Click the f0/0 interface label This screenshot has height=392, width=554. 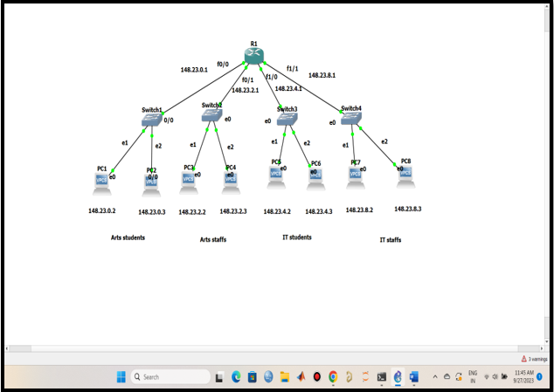click(223, 65)
